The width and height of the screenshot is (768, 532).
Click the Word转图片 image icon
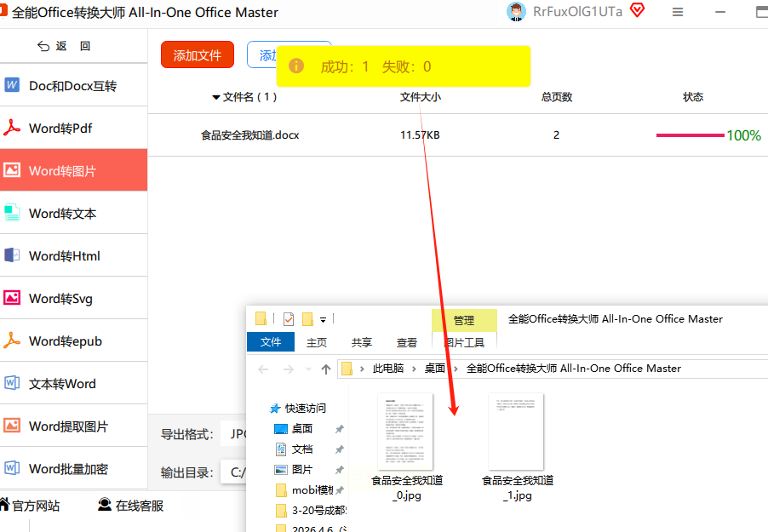click(x=12, y=170)
